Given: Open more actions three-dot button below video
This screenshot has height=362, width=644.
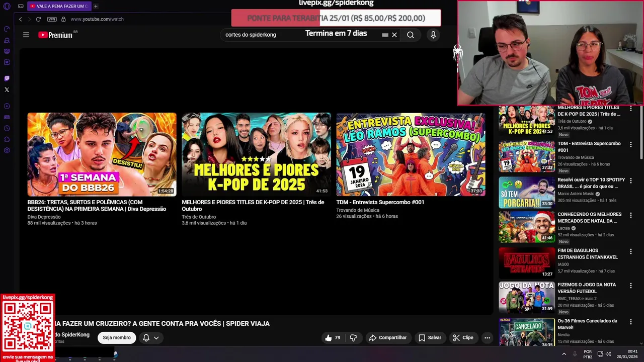Looking at the screenshot, I should [487, 338].
